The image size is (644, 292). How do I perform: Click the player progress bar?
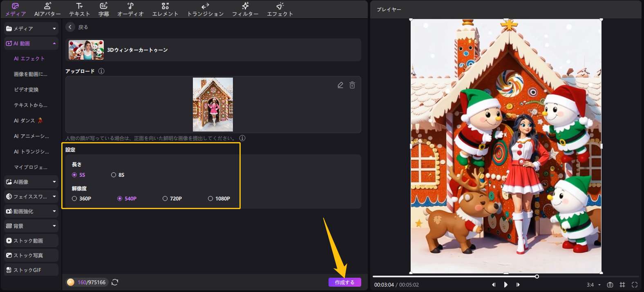pos(505,276)
